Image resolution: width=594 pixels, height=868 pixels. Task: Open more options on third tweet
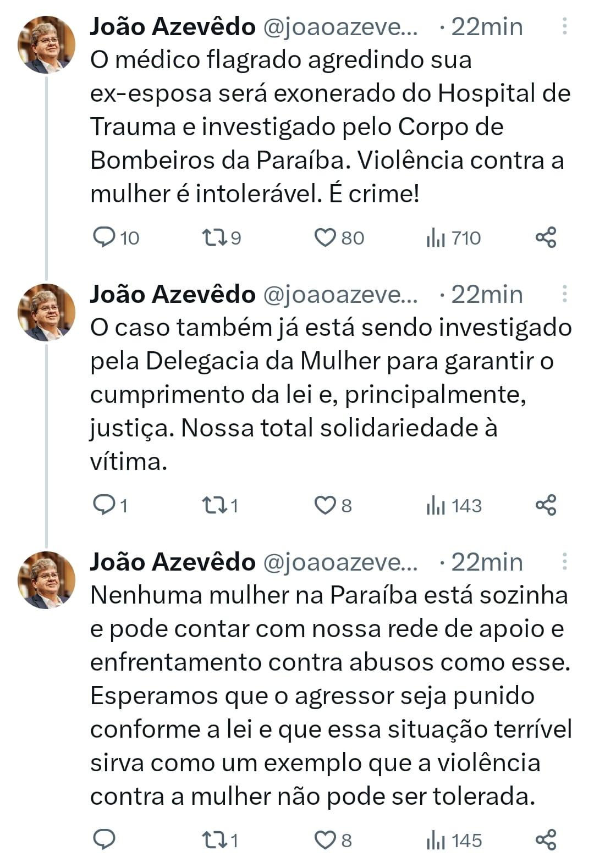(564, 562)
